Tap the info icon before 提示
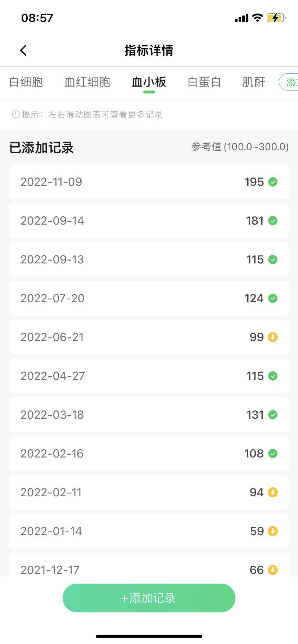The image size is (298, 644). click(15, 114)
